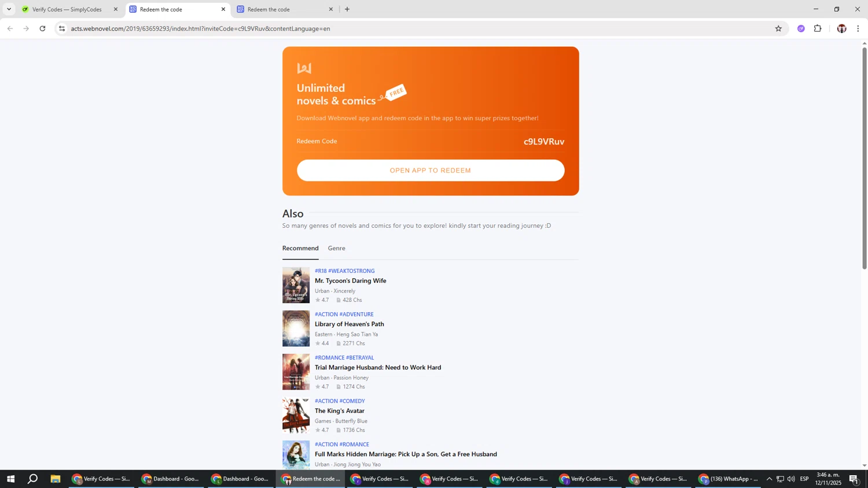Open Full Marks Hidden Marriage cover thumbnail
This screenshot has width=868, height=488.
tap(296, 454)
